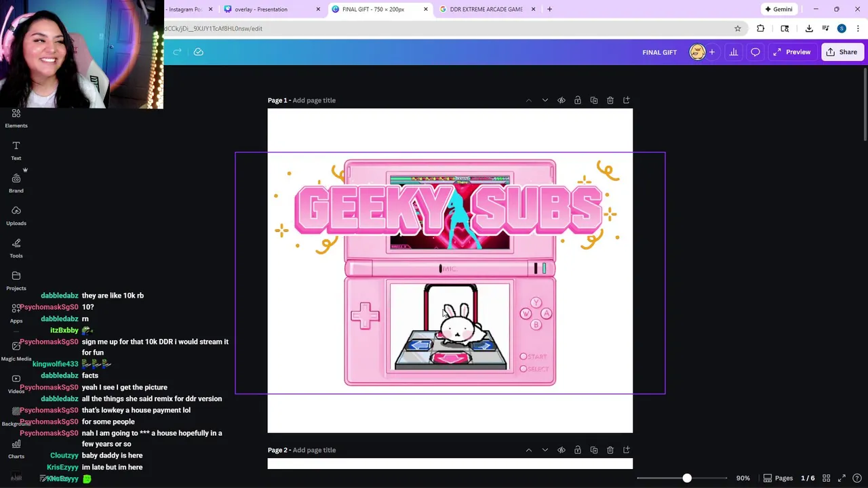Add collaborator with plus icon

[711, 52]
